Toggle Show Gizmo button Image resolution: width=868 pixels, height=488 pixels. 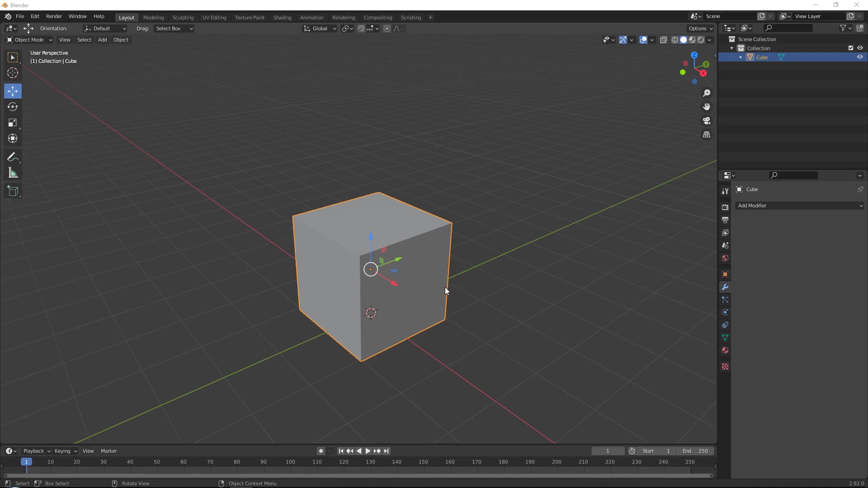[623, 40]
